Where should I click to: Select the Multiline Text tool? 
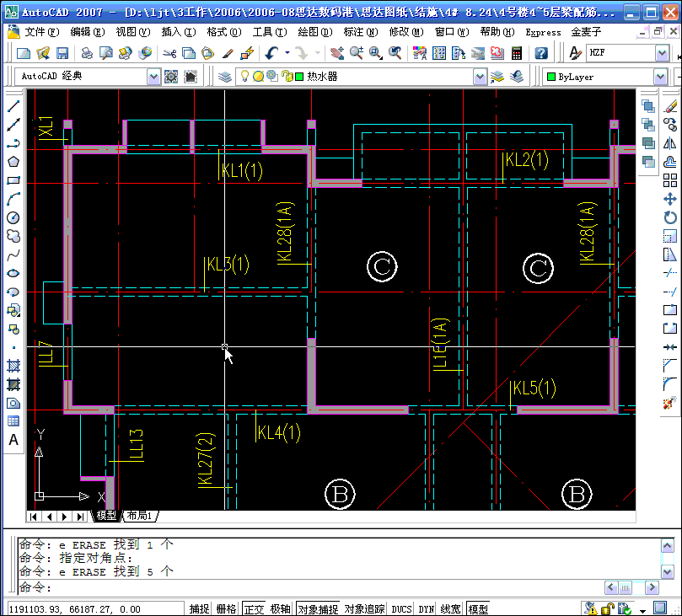[x=12, y=439]
